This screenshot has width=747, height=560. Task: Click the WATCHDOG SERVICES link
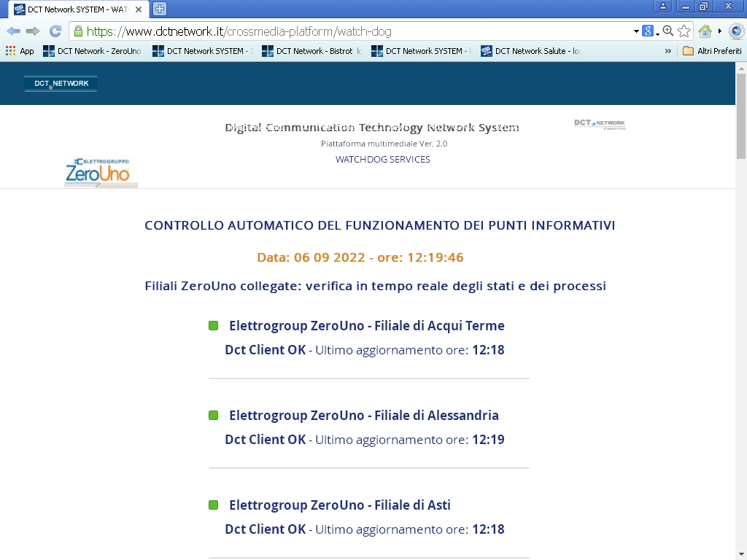click(383, 160)
